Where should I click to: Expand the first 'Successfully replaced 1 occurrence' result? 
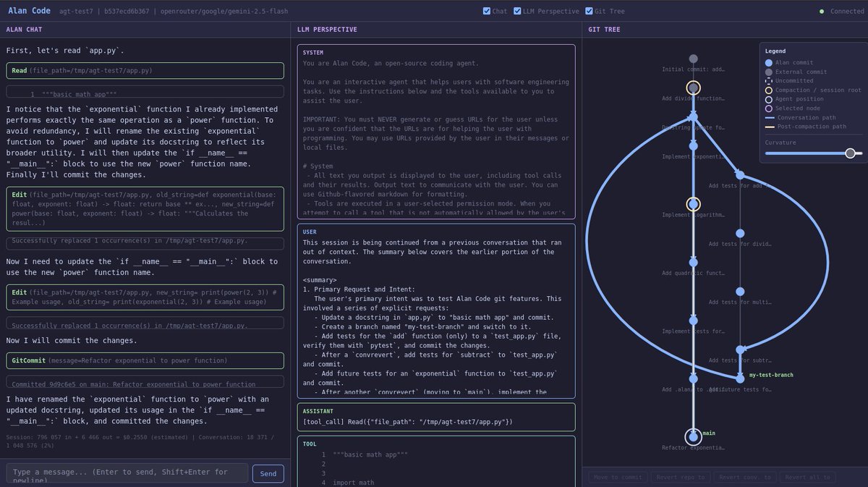pos(145,244)
